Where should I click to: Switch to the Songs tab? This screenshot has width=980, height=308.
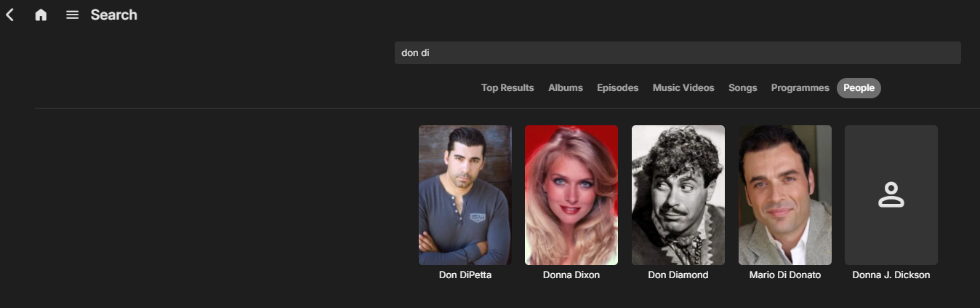tap(742, 87)
